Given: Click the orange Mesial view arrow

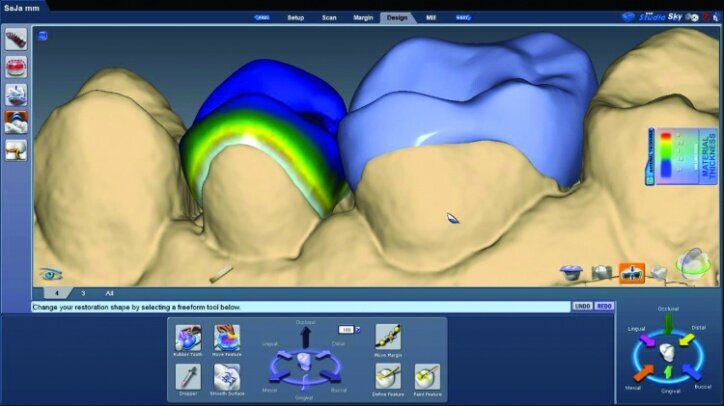Looking at the screenshot, I should (645, 372).
